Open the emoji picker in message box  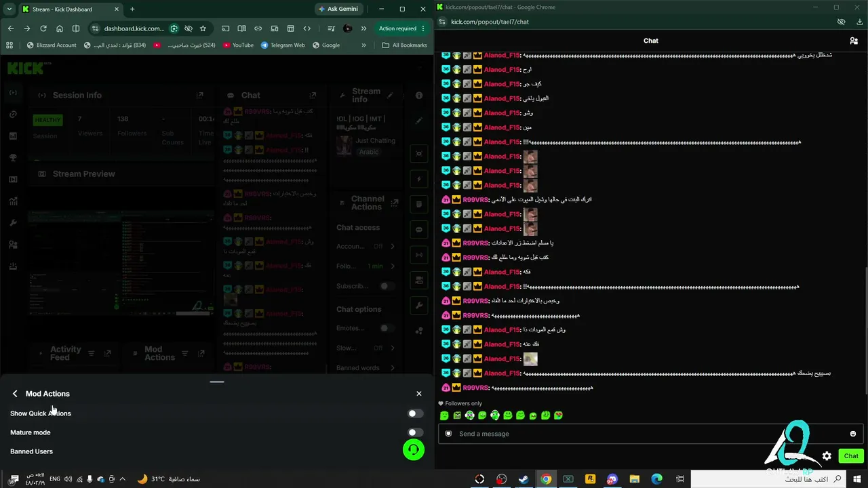click(853, 434)
